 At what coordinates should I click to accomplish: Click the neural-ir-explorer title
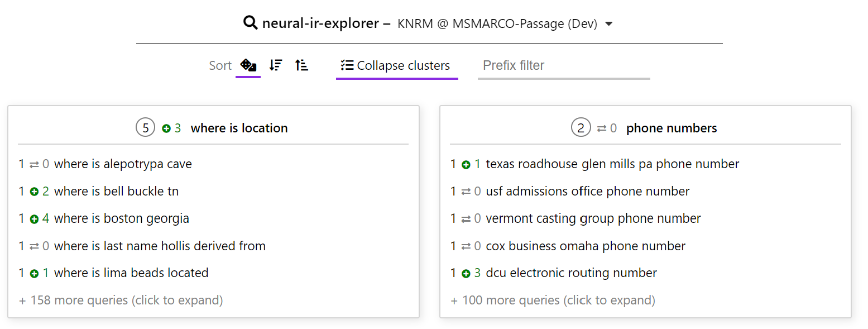coord(320,23)
